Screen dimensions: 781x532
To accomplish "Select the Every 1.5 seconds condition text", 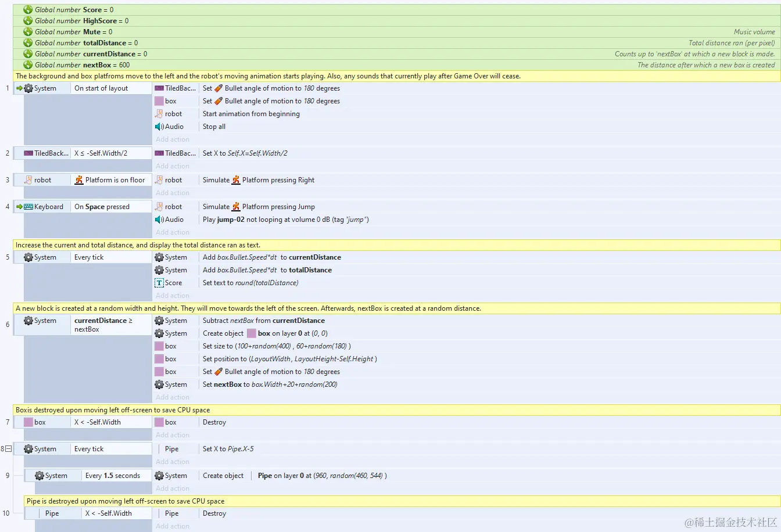I will [x=113, y=476].
